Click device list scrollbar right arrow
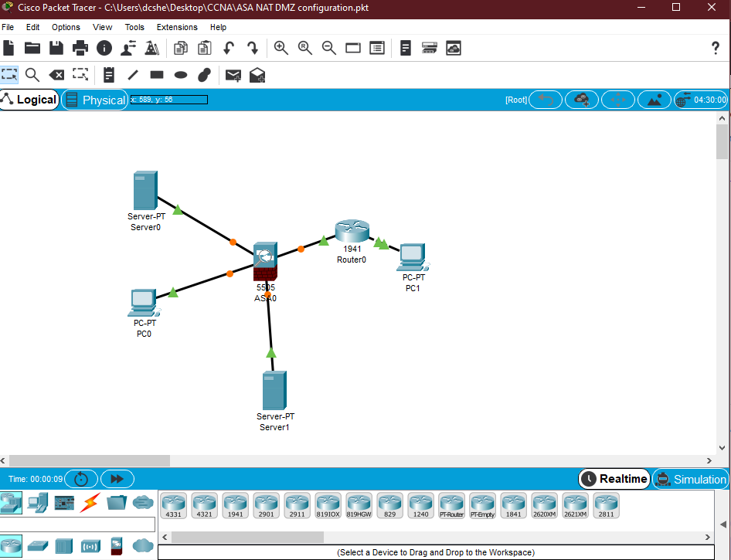 (708, 537)
